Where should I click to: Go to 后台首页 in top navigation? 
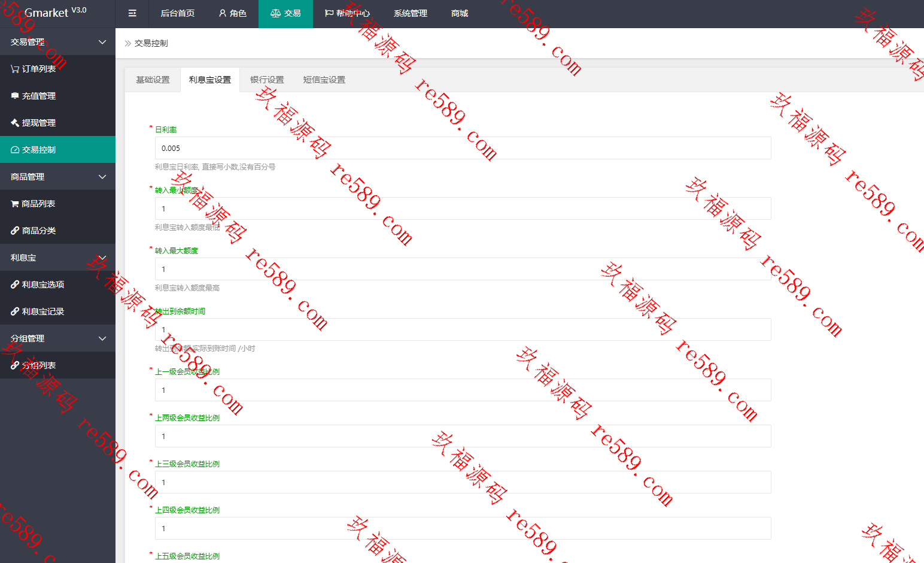[x=178, y=13]
